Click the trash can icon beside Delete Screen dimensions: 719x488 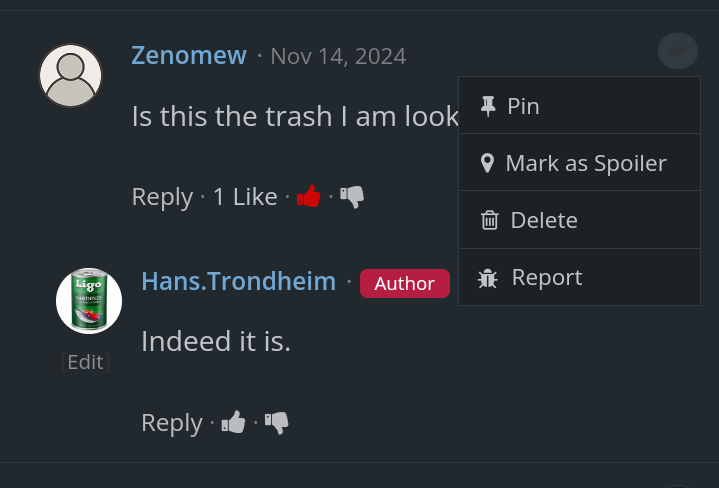coord(489,220)
